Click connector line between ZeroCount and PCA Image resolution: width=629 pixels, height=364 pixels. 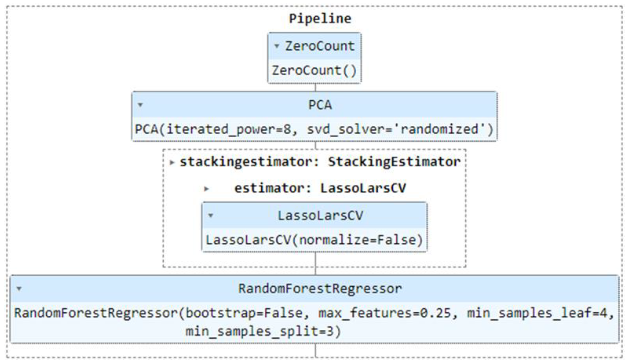[316, 87]
